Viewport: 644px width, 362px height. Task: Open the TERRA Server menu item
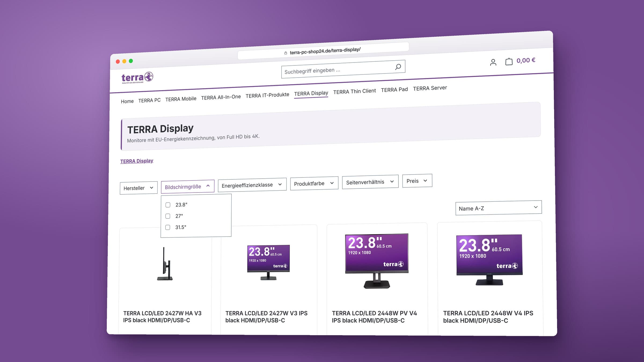pos(430,88)
